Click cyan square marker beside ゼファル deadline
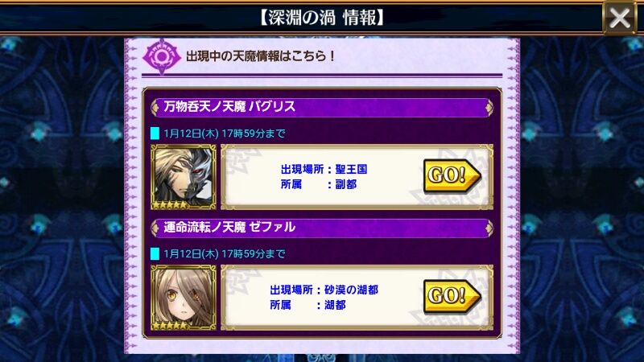Image resolution: width=644 pixels, height=362 pixels. pyautogui.click(x=155, y=253)
